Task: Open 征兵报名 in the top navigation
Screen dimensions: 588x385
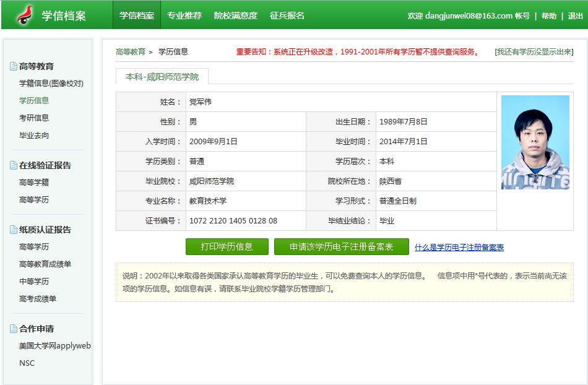Action: pyautogui.click(x=287, y=15)
